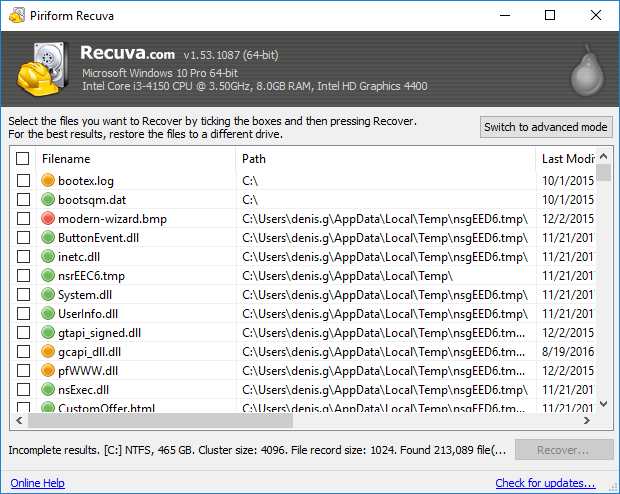Screen dimensions: 620x494
Task: Click green status dot for ButtonEvent.dll
Action: 48,237
